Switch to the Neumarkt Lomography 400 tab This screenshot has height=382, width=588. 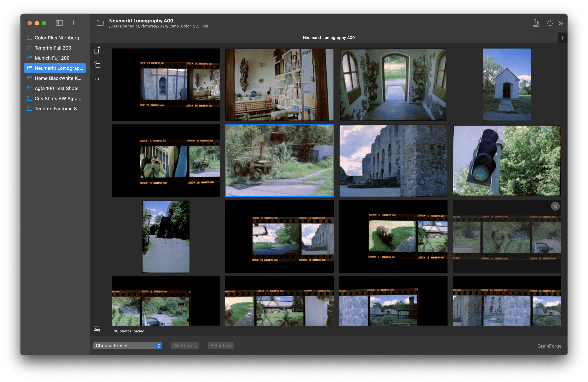click(329, 37)
